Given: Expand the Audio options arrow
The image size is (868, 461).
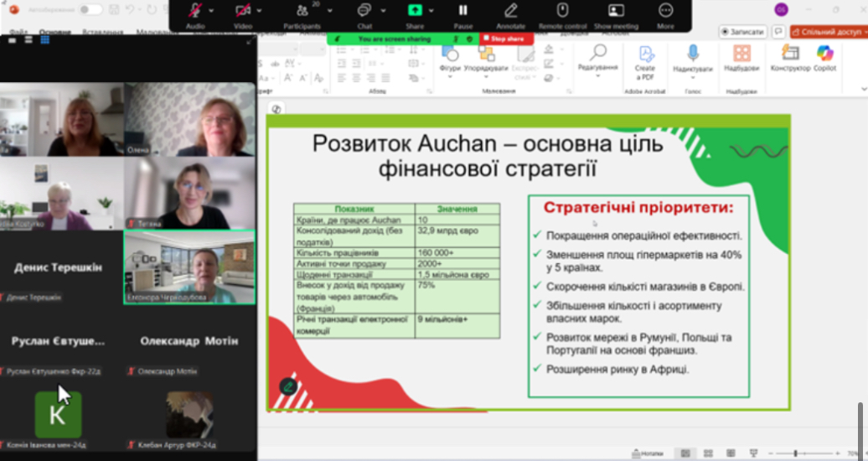Looking at the screenshot, I should (211, 11).
